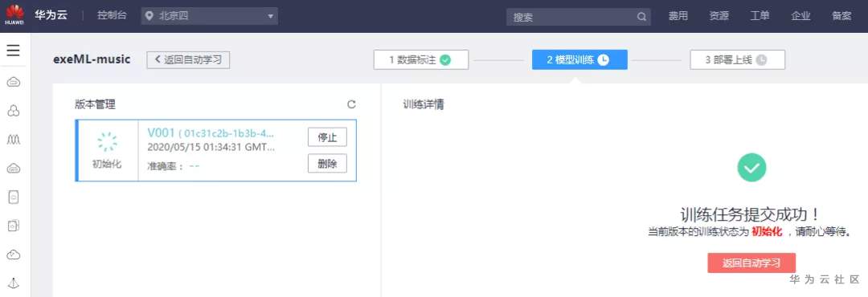Open the 费用 menu
Screen dimensions: 868x297
point(678,16)
